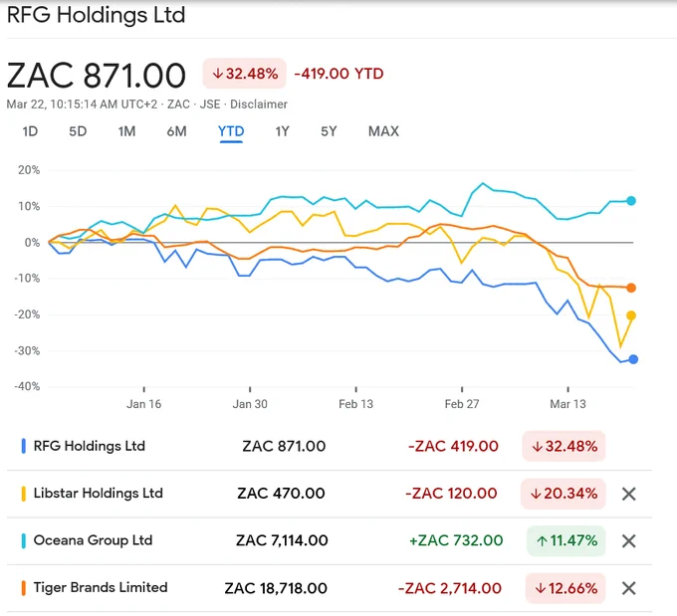
Task: Click ZAC 7,114.00 price for Oceana
Action: point(282,540)
